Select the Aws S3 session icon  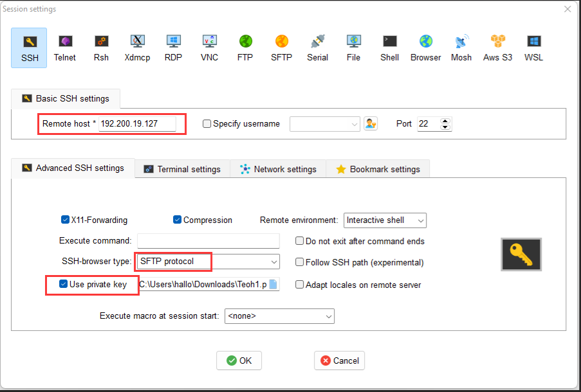point(498,48)
